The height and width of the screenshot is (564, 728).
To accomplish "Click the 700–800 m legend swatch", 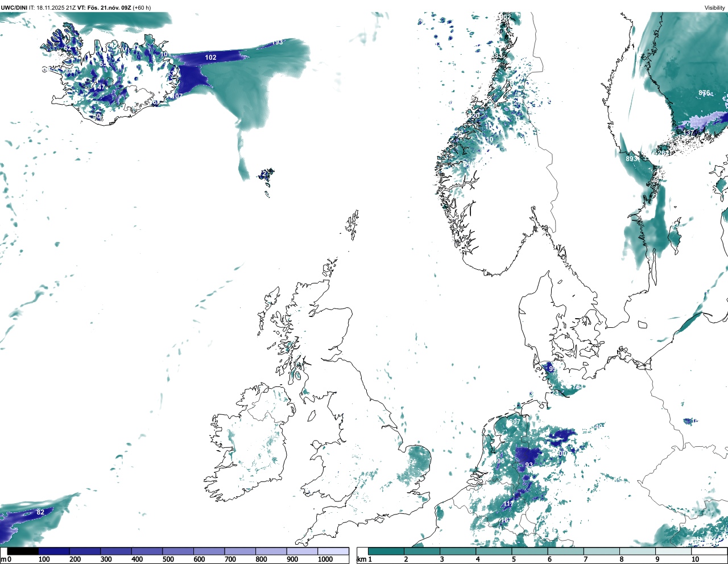I will click(240, 551).
